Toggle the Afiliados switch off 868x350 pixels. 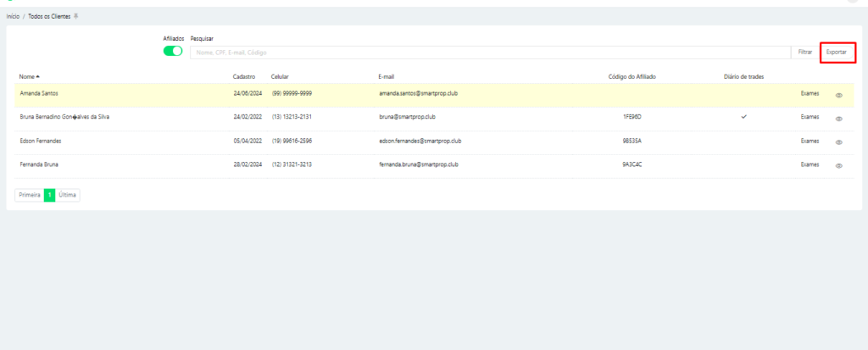pyautogui.click(x=173, y=52)
